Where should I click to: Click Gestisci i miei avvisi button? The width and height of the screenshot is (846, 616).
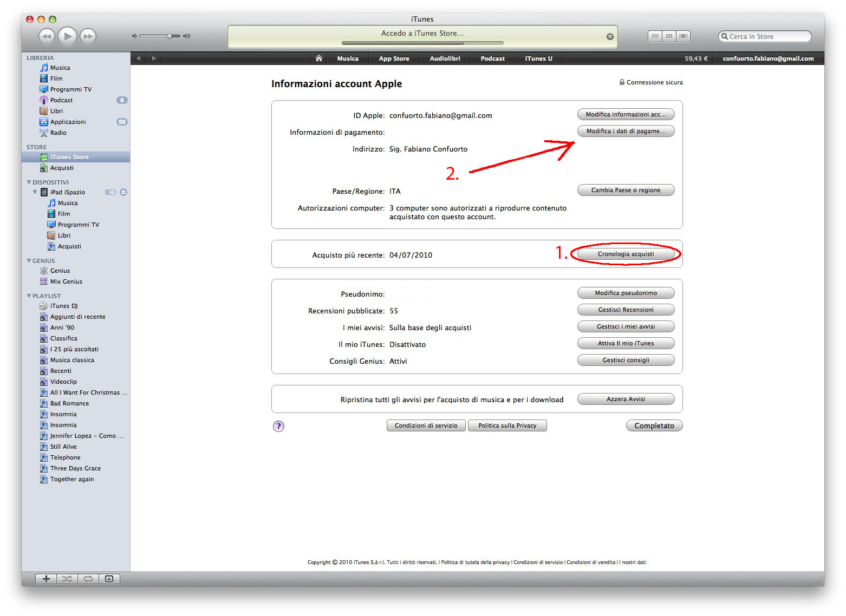(626, 326)
